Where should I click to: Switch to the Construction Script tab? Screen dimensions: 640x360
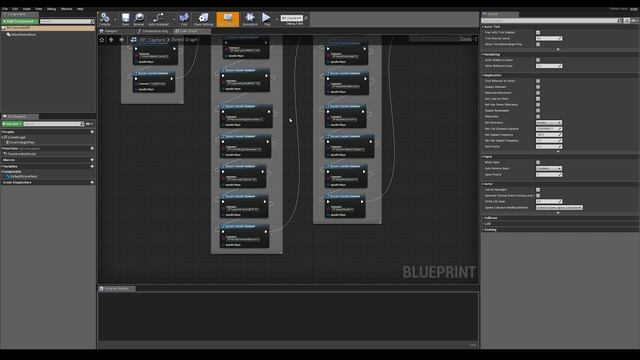pyautogui.click(x=153, y=31)
